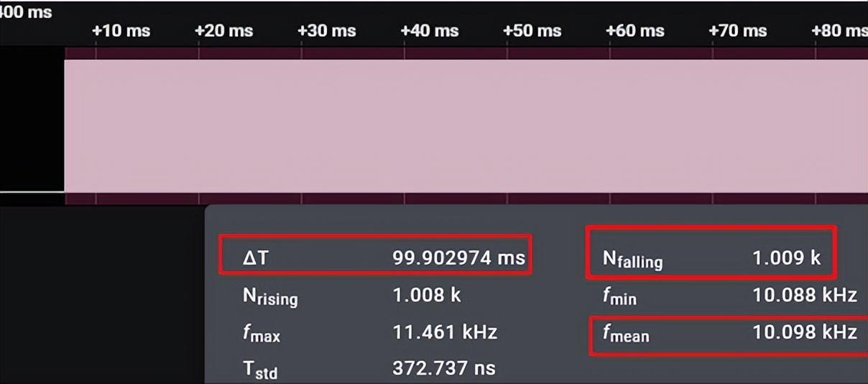Click the +80 ms timeline marker
This screenshot has width=868, height=384.
[x=839, y=31]
